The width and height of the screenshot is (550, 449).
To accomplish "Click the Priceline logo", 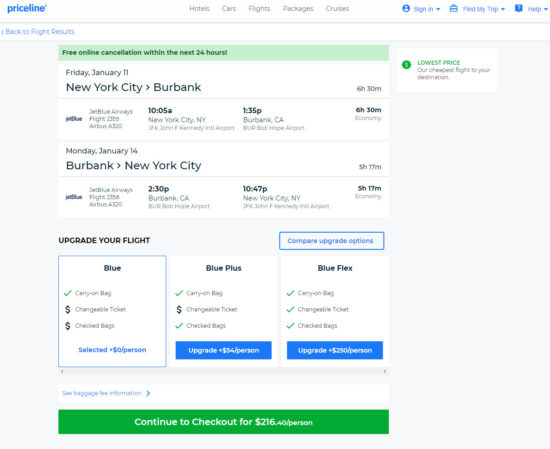I will click(27, 8).
